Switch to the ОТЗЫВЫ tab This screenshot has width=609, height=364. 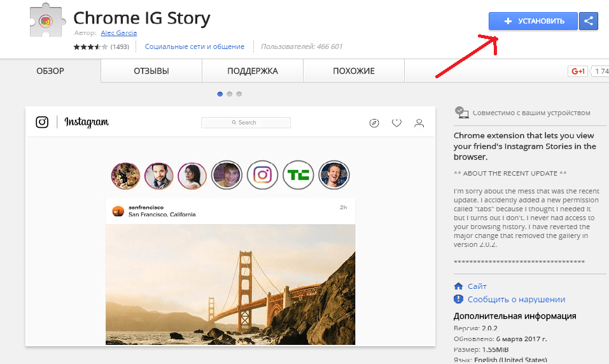pos(151,71)
